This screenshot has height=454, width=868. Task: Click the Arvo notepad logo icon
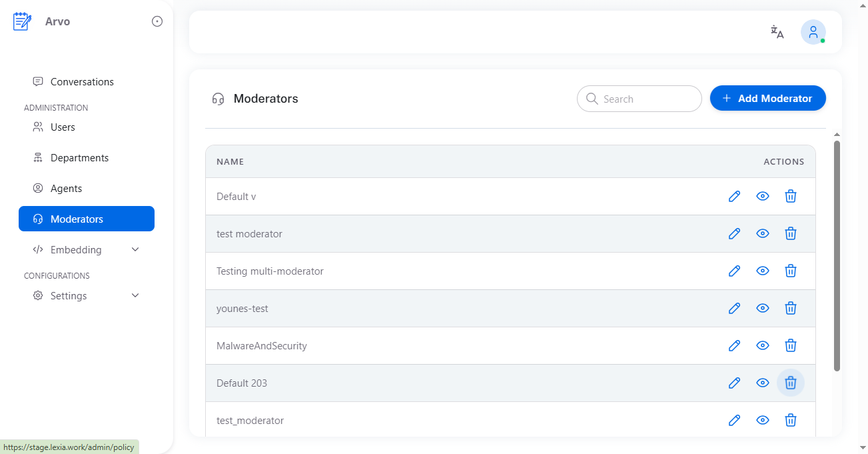[22, 21]
